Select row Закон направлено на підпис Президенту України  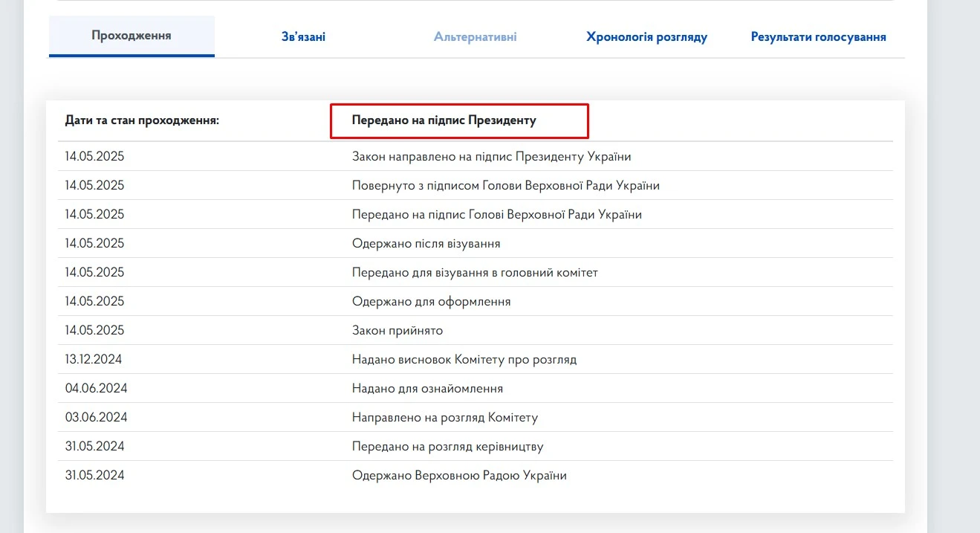(491, 157)
